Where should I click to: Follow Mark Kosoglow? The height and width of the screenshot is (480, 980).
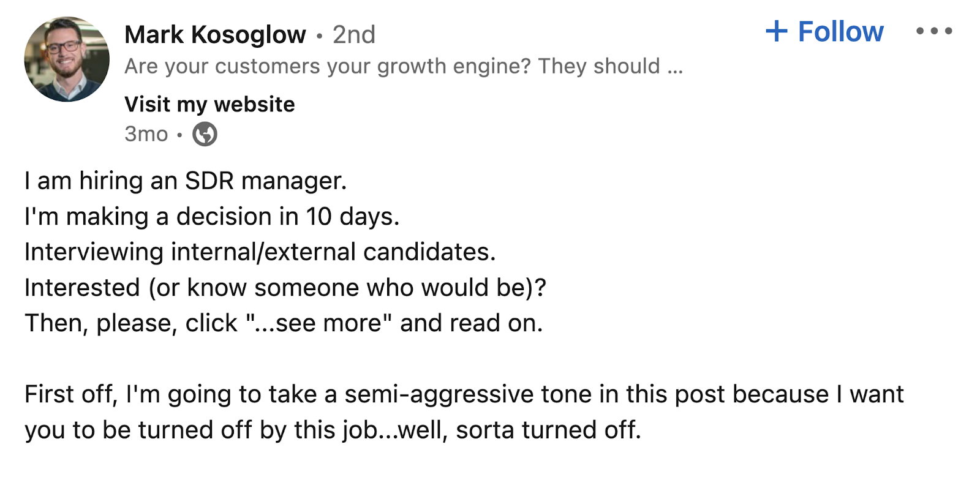pyautogui.click(x=823, y=31)
